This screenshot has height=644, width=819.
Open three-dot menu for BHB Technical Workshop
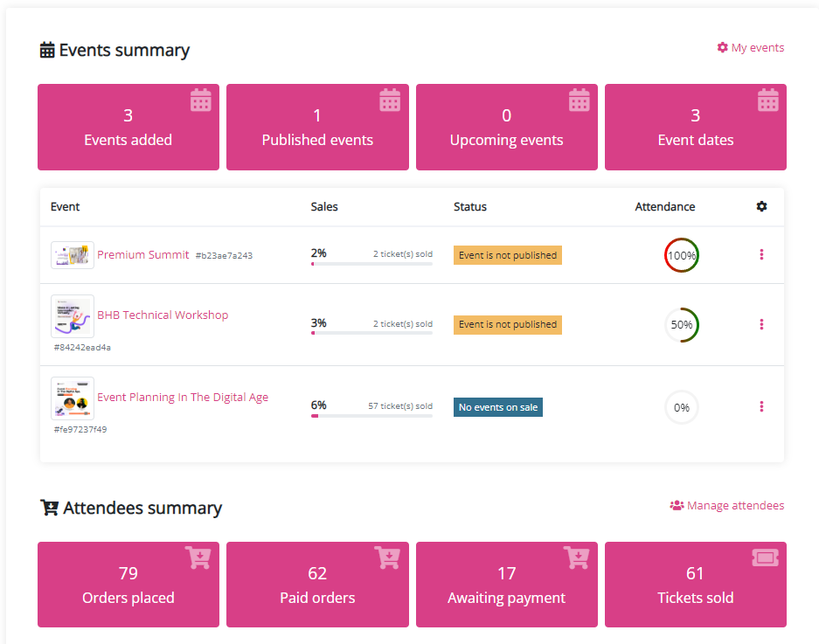point(761,324)
